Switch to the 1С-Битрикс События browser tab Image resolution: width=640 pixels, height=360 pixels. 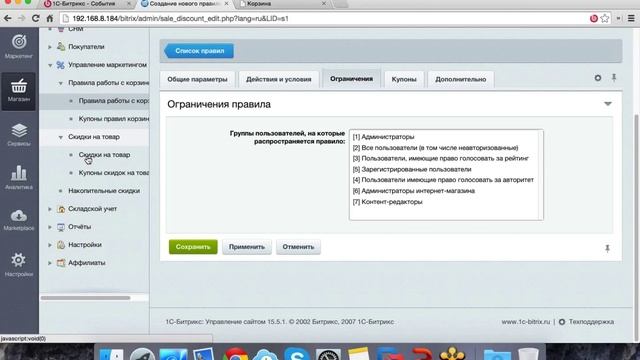tap(87, 4)
